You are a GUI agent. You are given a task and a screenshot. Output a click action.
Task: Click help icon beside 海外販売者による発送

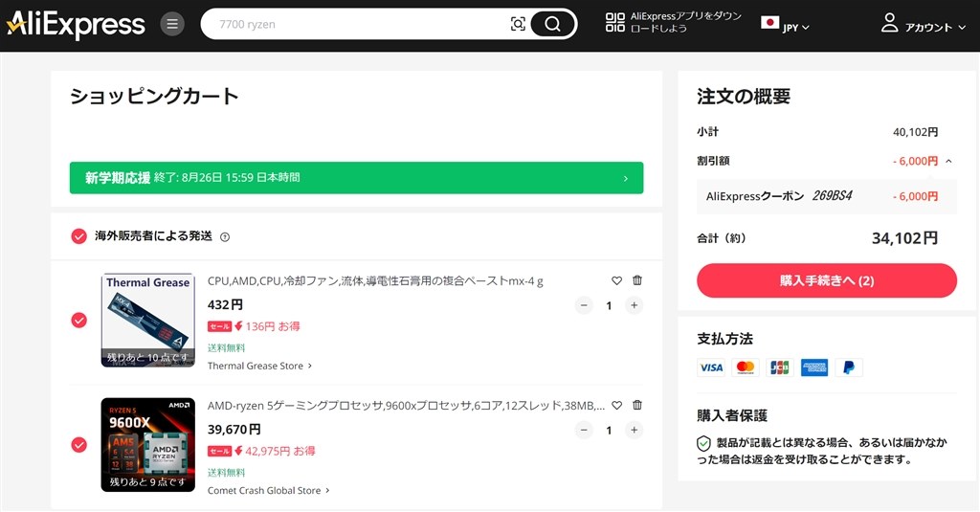(x=225, y=237)
